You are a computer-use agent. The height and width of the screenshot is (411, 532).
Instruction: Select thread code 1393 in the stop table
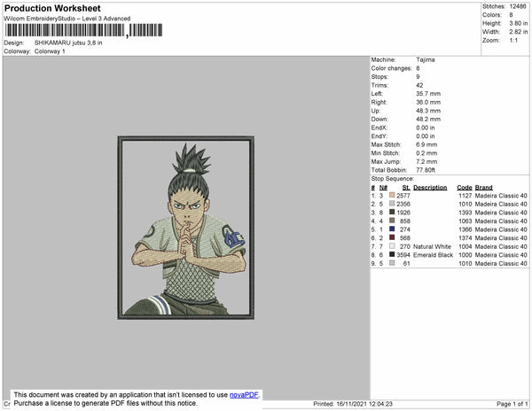point(465,213)
